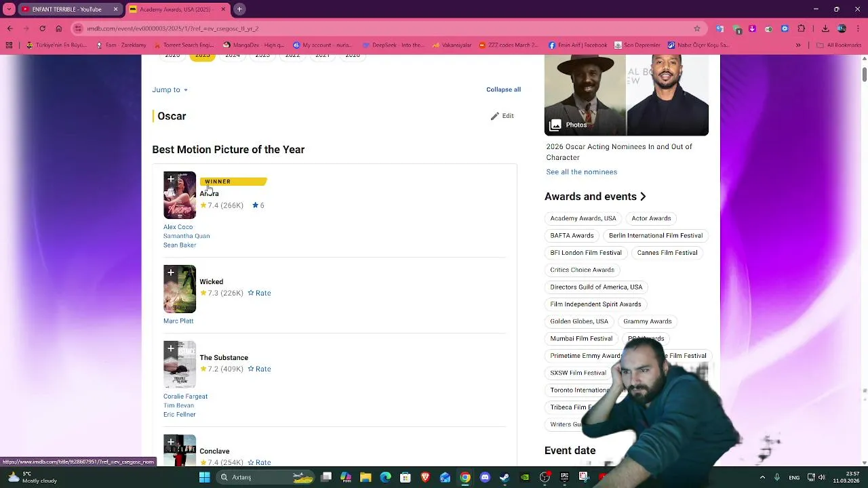Close the ENFANT TERRIBLE YouTube tab
This screenshot has height=488, width=868.
[115, 9]
